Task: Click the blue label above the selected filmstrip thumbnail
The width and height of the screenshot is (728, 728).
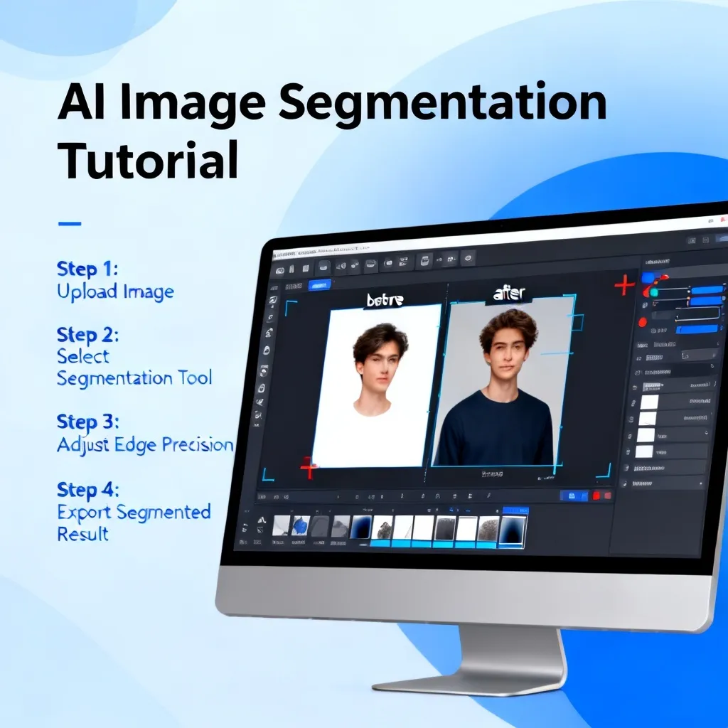Action: pos(515,510)
